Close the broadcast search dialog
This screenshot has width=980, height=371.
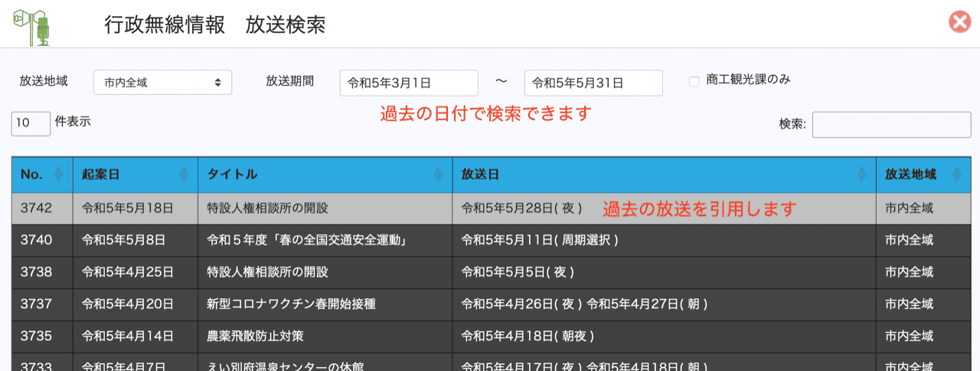click(x=959, y=22)
